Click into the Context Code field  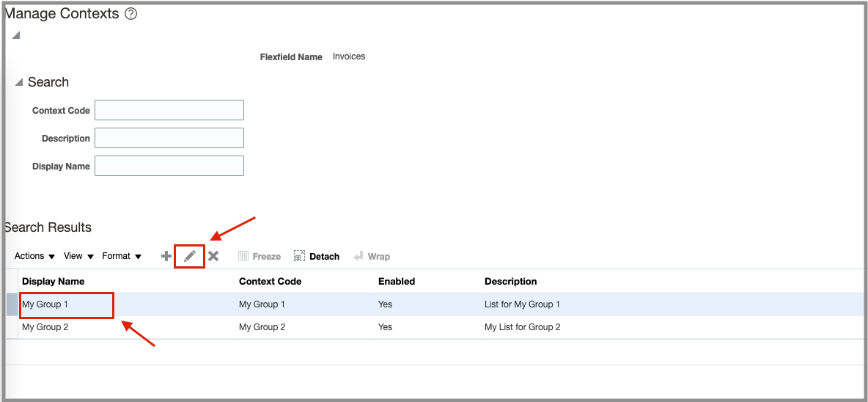pyautogui.click(x=169, y=110)
